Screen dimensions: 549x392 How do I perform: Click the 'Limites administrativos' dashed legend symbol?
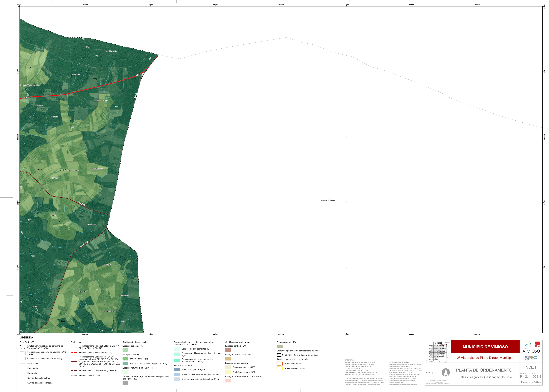[22, 347]
